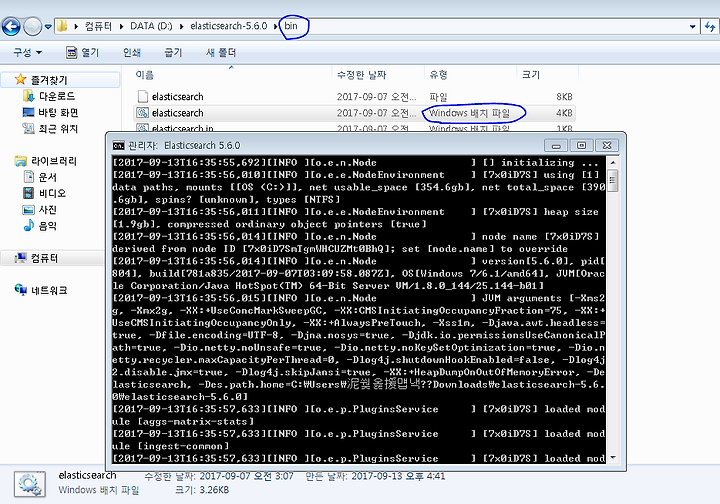This screenshot has height=504, width=720.
Task: Click the 사진 picture icon
Action: (x=28, y=210)
